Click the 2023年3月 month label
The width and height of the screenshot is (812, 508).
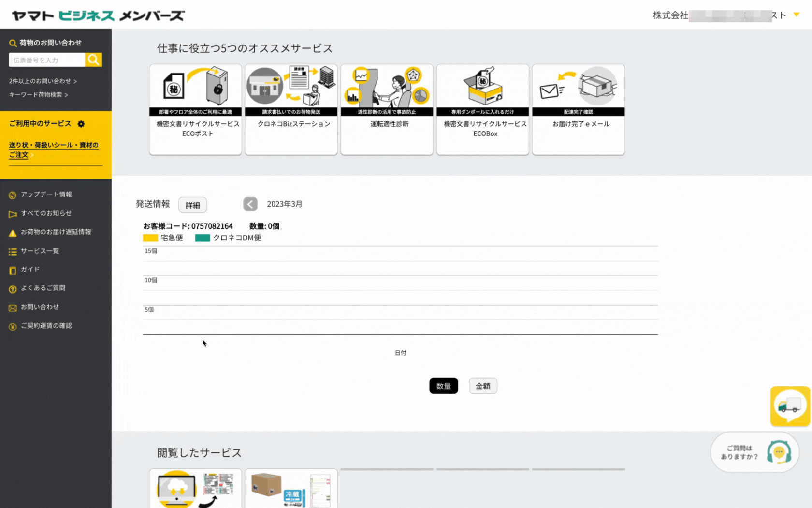point(285,204)
